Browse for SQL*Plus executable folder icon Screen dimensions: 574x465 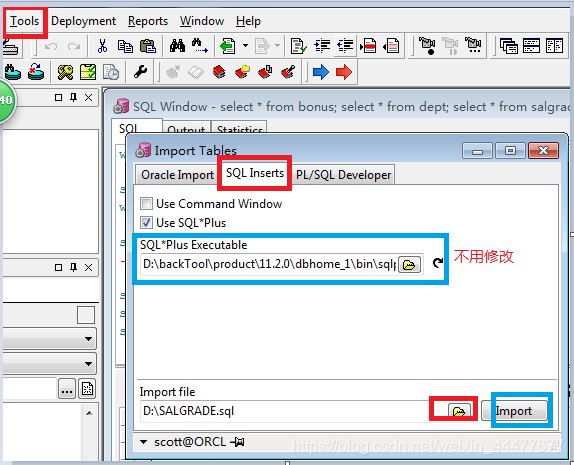click(x=409, y=264)
